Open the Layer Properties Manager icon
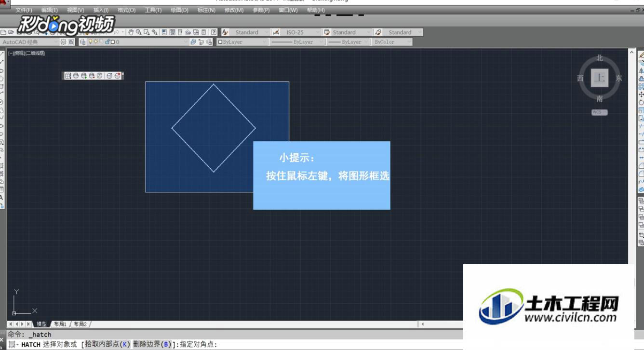 click(x=82, y=42)
